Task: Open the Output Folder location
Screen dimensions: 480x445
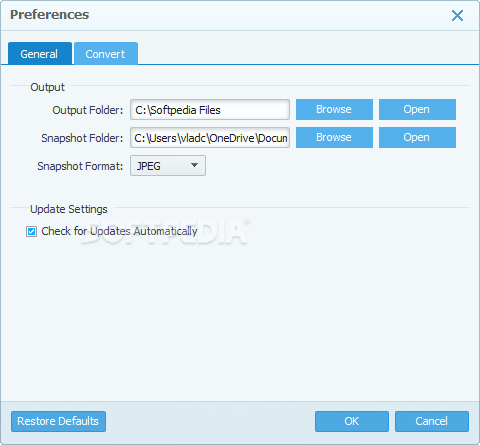Action: pyautogui.click(x=417, y=109)
